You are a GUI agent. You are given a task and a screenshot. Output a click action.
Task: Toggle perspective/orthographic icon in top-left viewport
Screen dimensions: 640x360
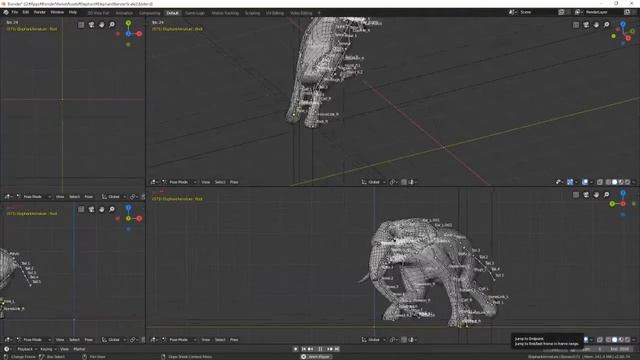pos(81,25)
